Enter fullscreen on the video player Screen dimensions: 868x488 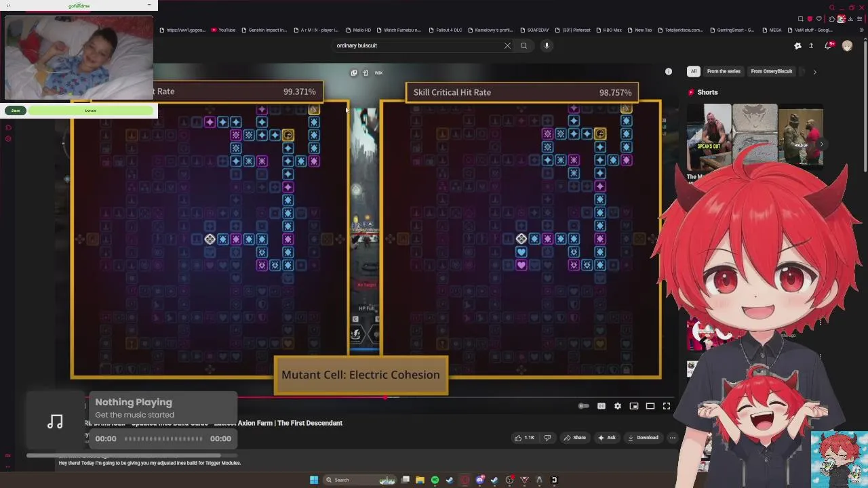[x=667, y=406]
